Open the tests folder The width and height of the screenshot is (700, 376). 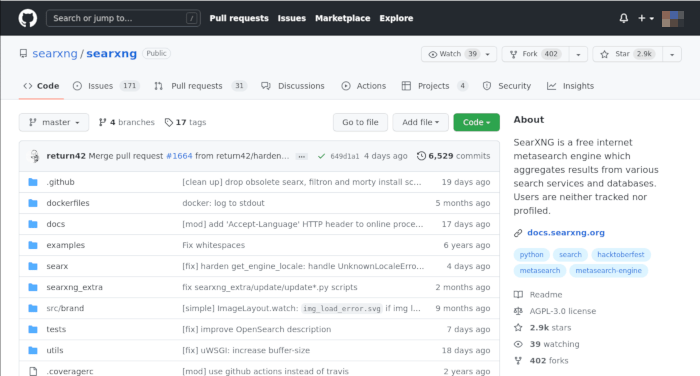point(56,329)
